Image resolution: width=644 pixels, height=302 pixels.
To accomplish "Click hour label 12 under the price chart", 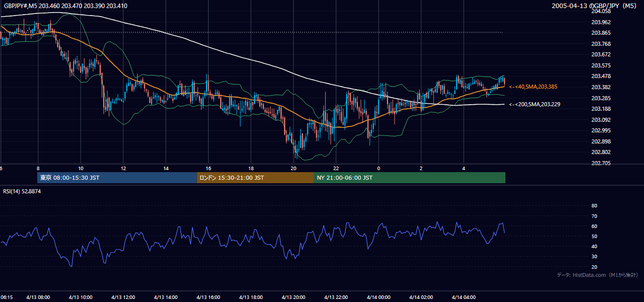I will (123, 168).
